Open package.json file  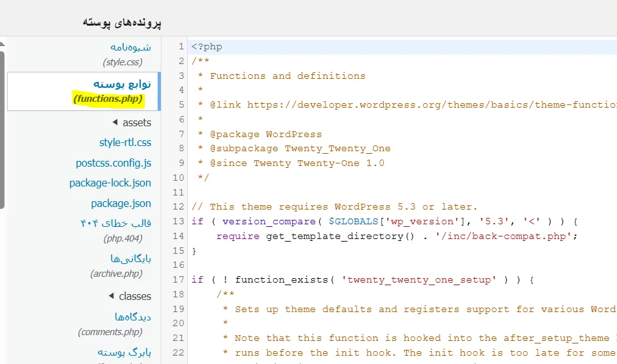pos(121,203)
